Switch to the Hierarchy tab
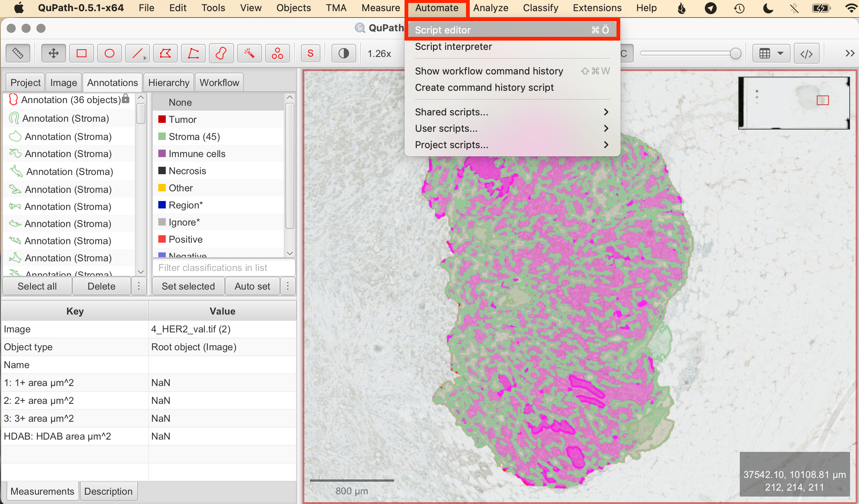 pyautogui.click(x=169, y=83)
